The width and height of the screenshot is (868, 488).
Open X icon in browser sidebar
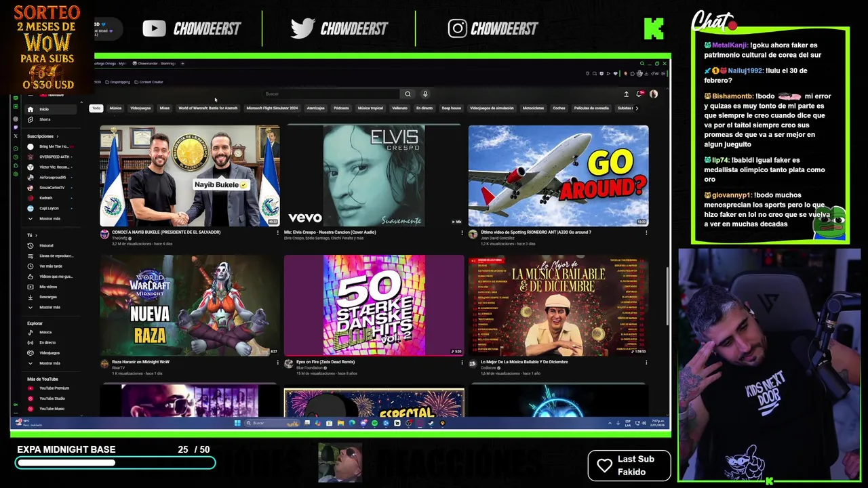click(x=16, y=136)
